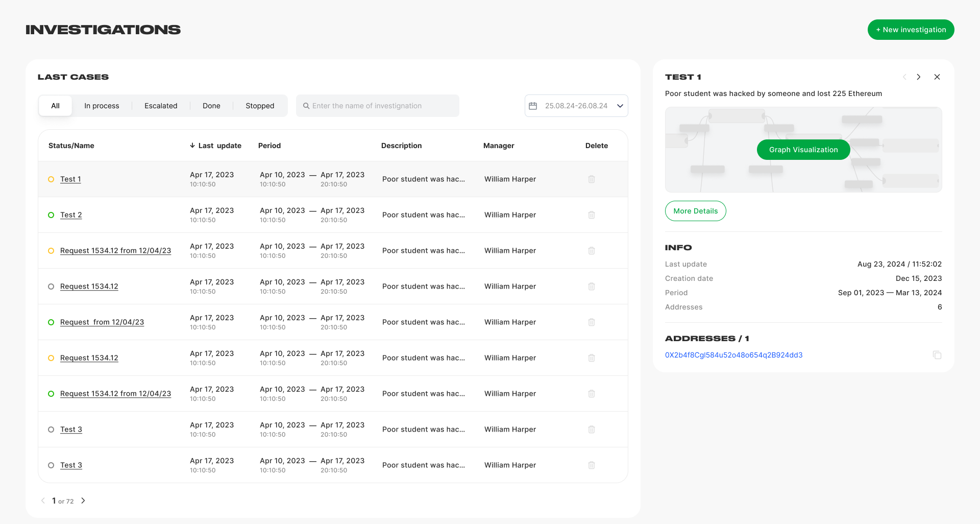Copy the address with the copy icon
This screenshot has width=980, height=524.
pyautogui.click(x=937, y=355)
